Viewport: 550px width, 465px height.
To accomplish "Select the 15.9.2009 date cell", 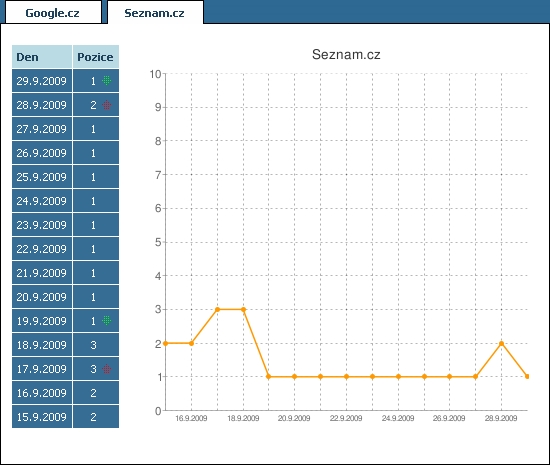I will [x=42, y=417].
